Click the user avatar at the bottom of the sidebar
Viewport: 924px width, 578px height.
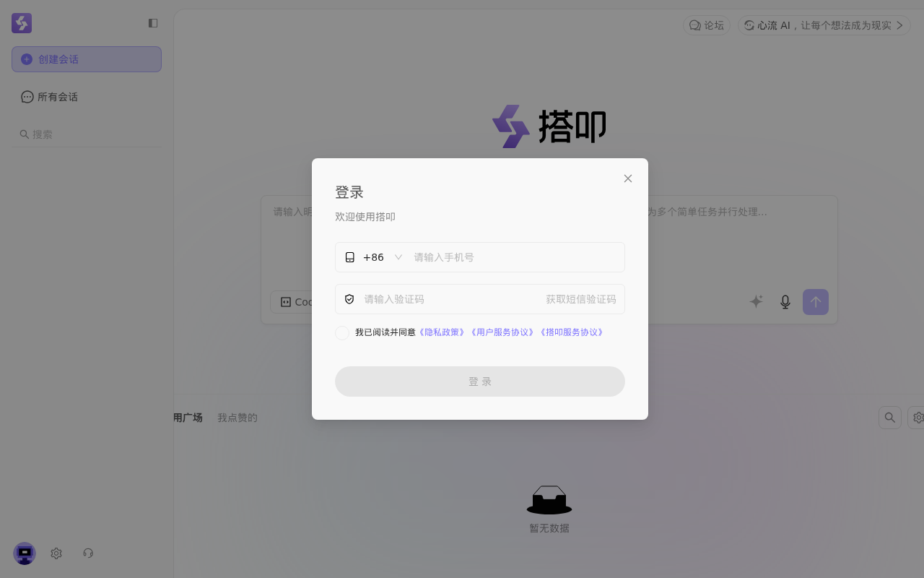pos(25,553)
